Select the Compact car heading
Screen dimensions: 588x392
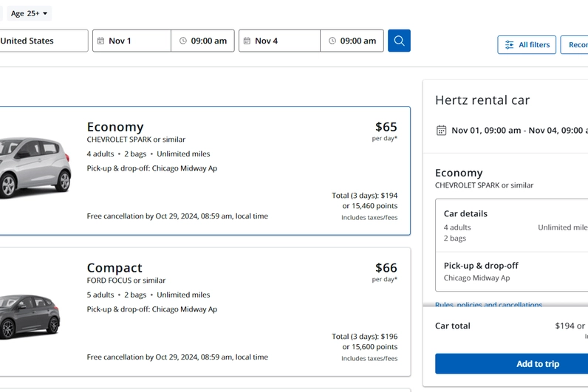114,267
